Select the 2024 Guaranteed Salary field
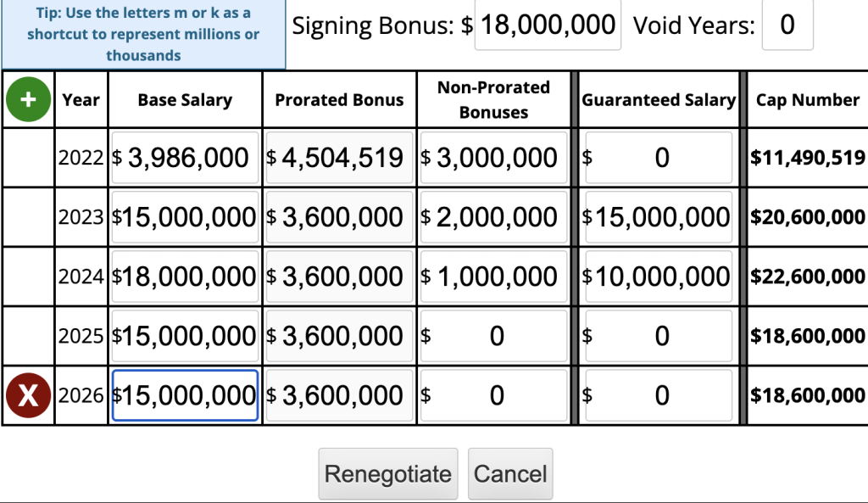Screen dimensions: 868x503 pyautogui.click(x=659, y=277)
